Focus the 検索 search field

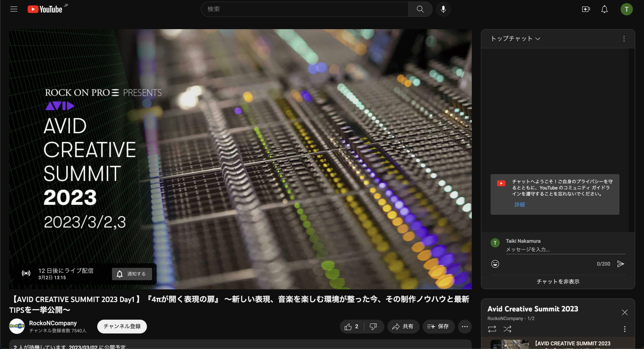click(305, 9)
